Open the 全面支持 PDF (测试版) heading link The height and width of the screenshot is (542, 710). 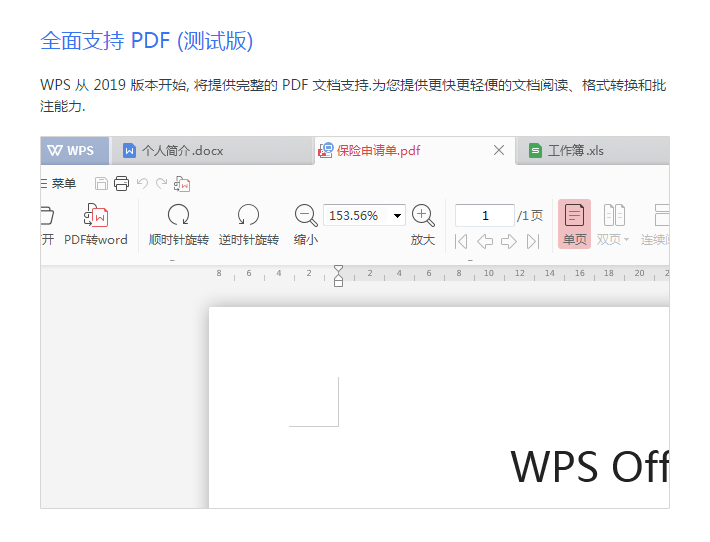[146, 41]
